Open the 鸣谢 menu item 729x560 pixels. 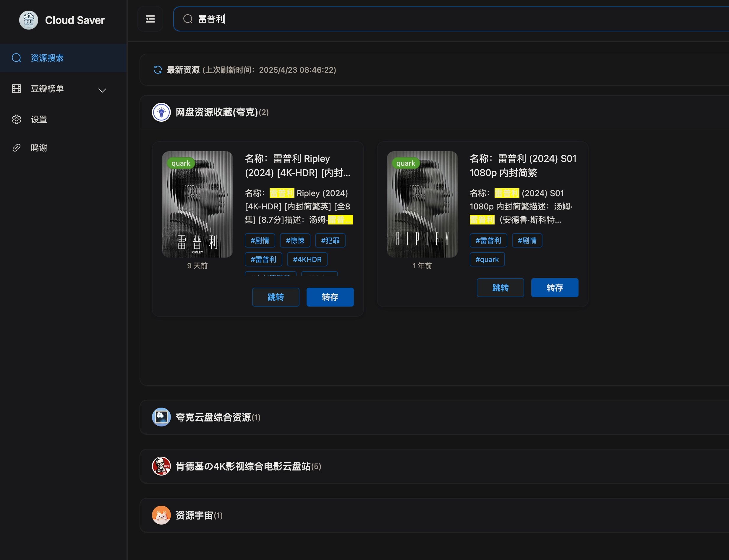[63, 148]
